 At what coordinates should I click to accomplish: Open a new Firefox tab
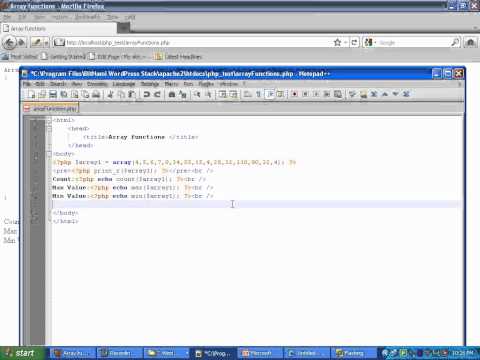(123, 28)
